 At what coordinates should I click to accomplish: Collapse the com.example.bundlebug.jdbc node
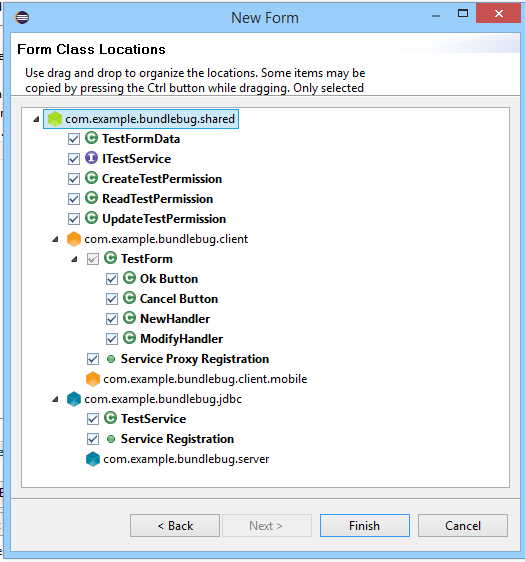point(55,399)
